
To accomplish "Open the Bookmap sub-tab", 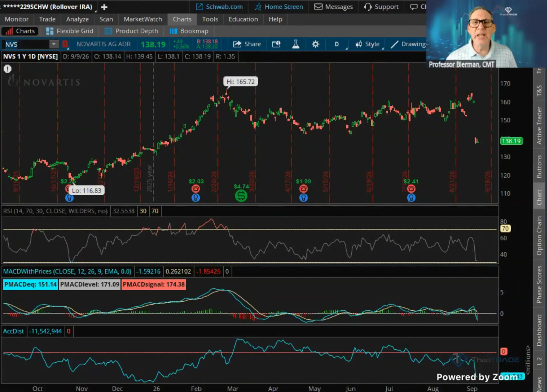I will point(189,31).
